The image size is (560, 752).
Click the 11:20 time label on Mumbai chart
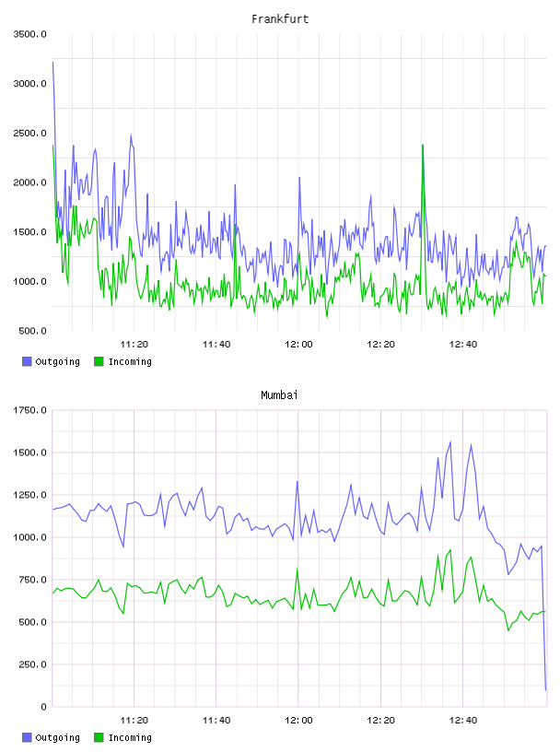(x=134, y=720)
